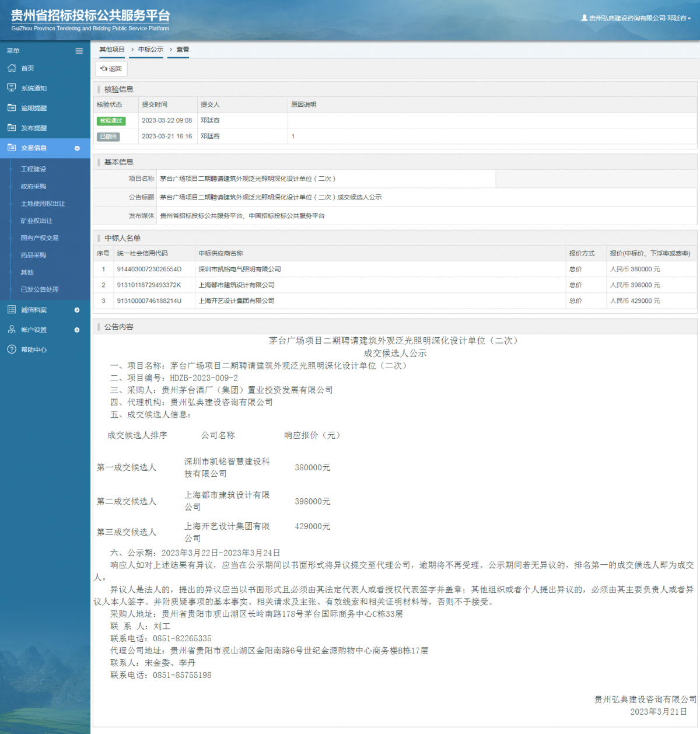Screen dimensions: 700x734
Task: Click the 2023年3月21日 signature date
Action: click(x=659, y=712)
